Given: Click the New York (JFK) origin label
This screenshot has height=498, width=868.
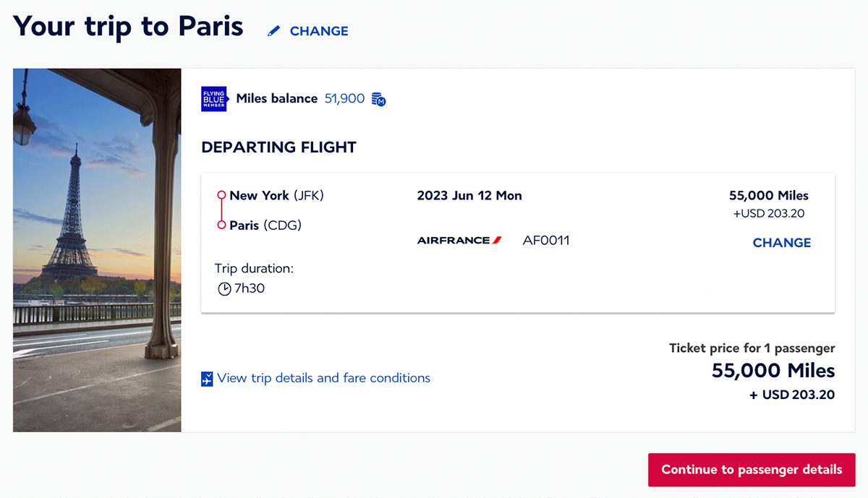Looking at the screenshot, I should coord(276,196).
